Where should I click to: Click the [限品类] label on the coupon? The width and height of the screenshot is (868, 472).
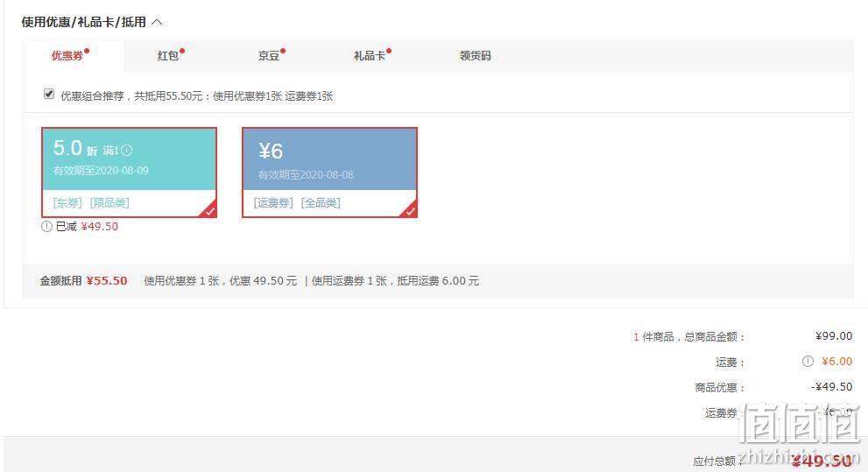point(109,203)
